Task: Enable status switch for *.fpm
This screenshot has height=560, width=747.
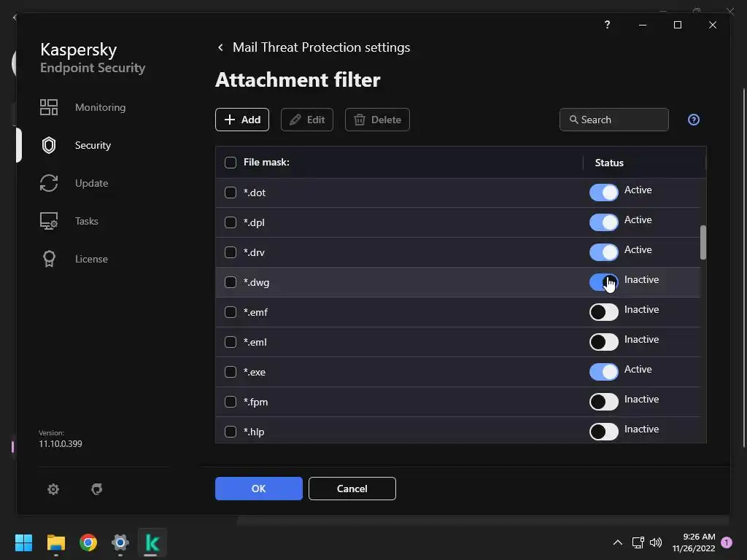Action: click(x=603, y=402)
